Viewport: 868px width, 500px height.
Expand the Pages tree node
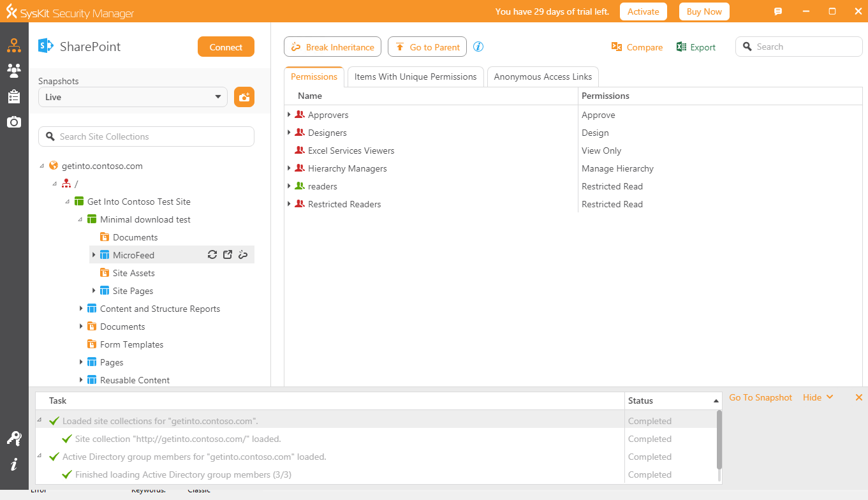tap(81, 362)
